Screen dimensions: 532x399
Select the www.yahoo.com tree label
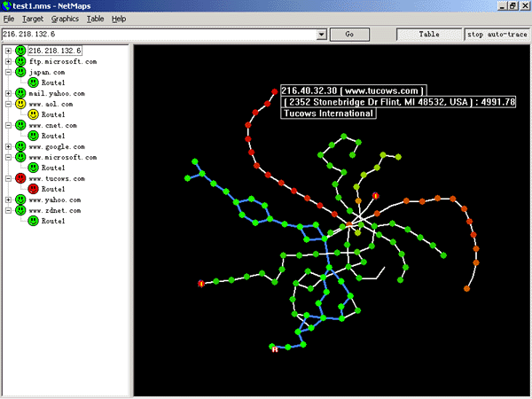coord(55,199)
